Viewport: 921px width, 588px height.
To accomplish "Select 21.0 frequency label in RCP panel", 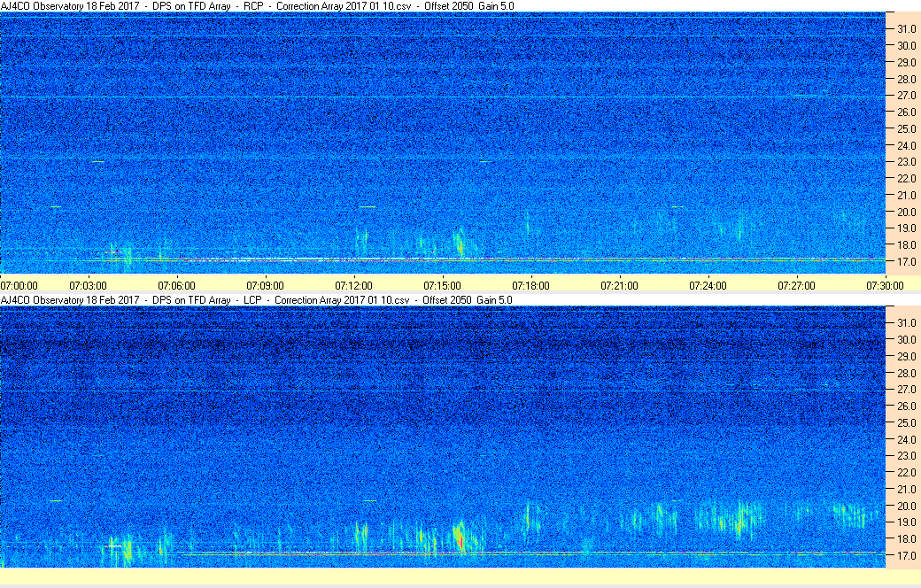I will pos(906,195).
